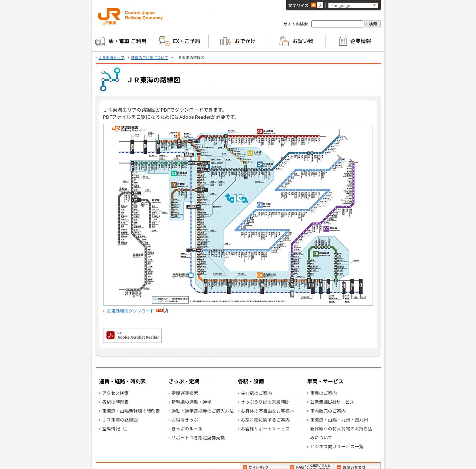The image size is (476, 469).
Task: Click お問い合わせ footer button
Action: pos(357,467)
